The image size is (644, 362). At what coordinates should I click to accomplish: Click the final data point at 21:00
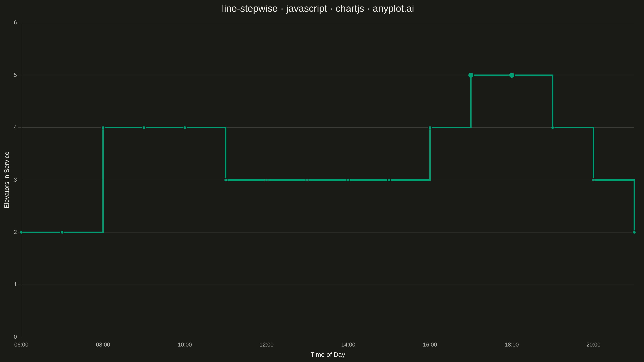tap(634, 232)
